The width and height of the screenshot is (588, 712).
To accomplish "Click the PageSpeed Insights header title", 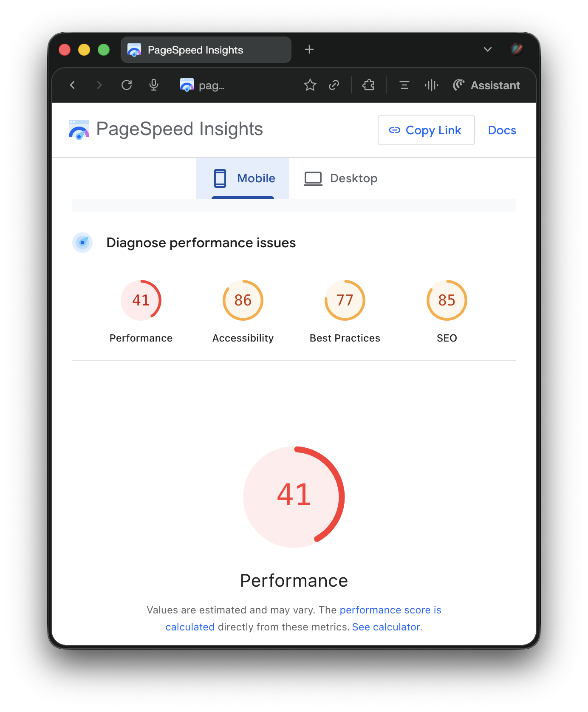I will [x=179, y=129].
